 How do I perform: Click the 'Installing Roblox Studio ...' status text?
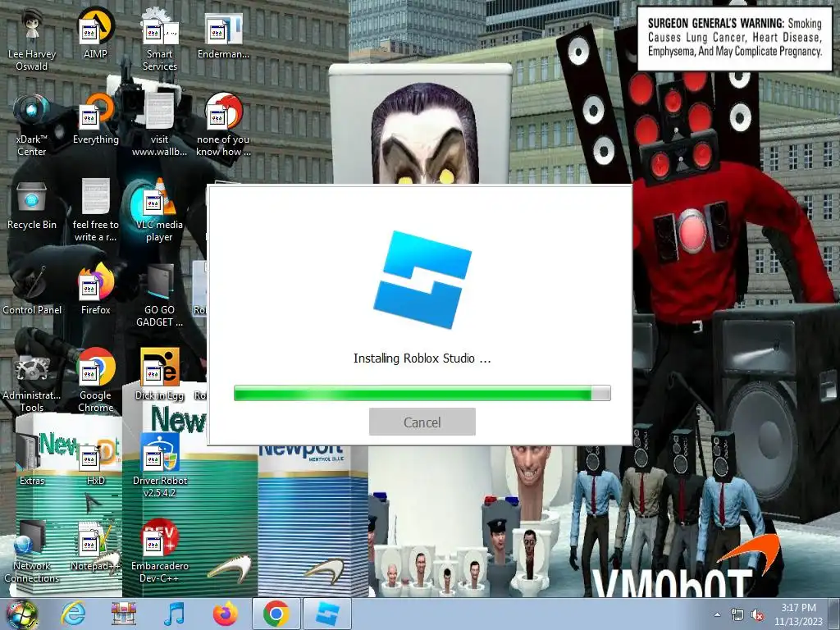(422, 358)
